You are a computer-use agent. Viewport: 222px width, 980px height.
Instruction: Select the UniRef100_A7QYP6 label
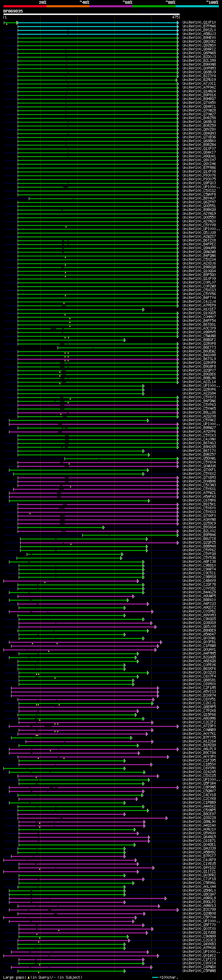[199, 432]
